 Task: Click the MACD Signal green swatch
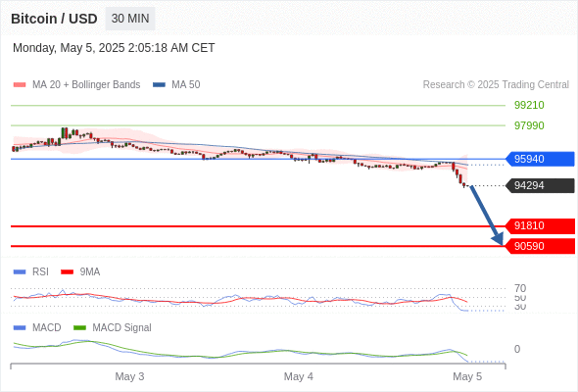[79, 328]
